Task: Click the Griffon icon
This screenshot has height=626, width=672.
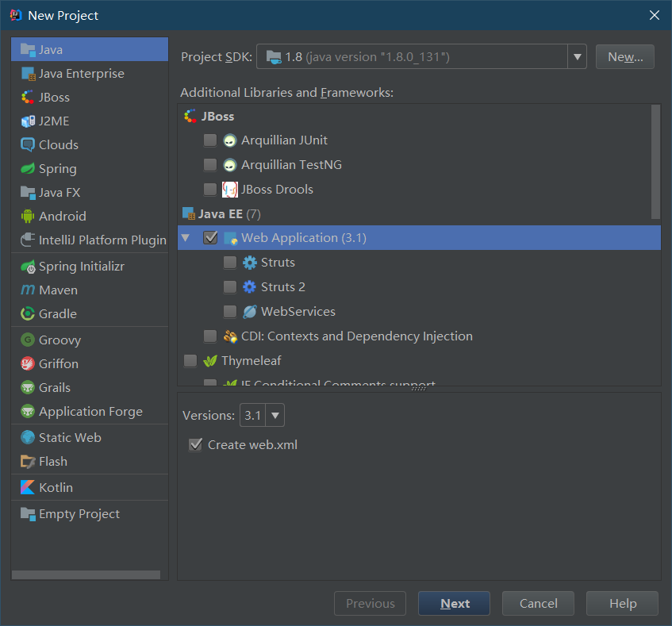Action: pyautogui.click(x=28, y=363)
